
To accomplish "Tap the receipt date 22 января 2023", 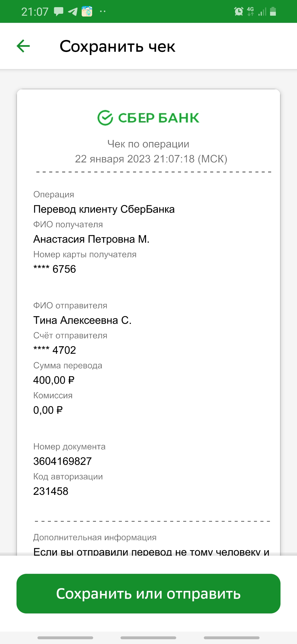I will coord(113,159).
